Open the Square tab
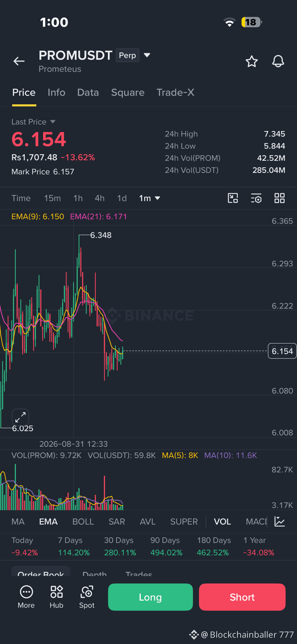The image size is (297, 644). tap(128, 93)
